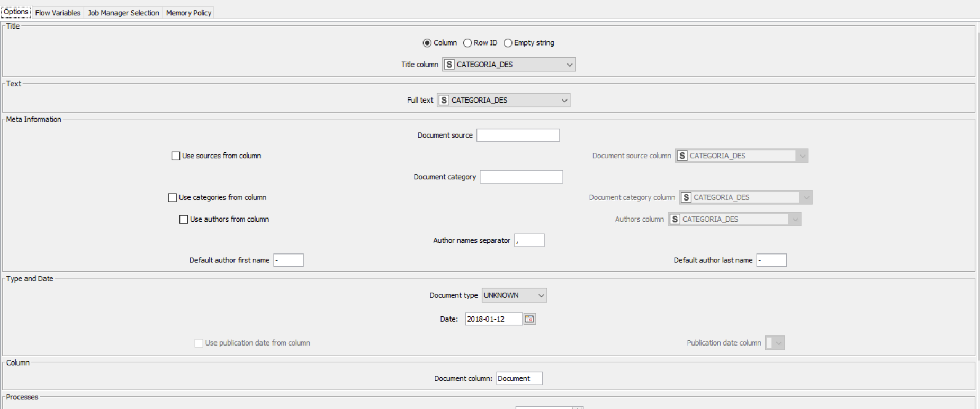Open the date picker calendar icon

[x=529, y=319]
